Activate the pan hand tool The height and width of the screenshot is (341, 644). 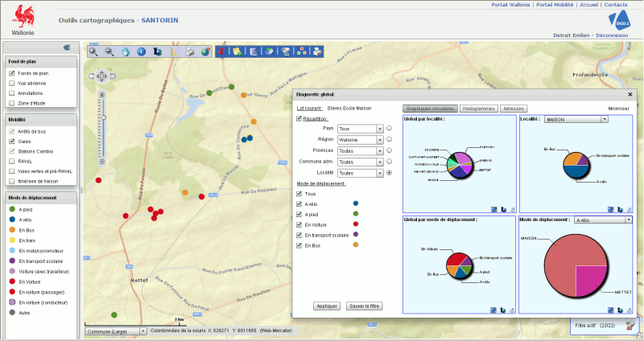(x=126, y=51)
